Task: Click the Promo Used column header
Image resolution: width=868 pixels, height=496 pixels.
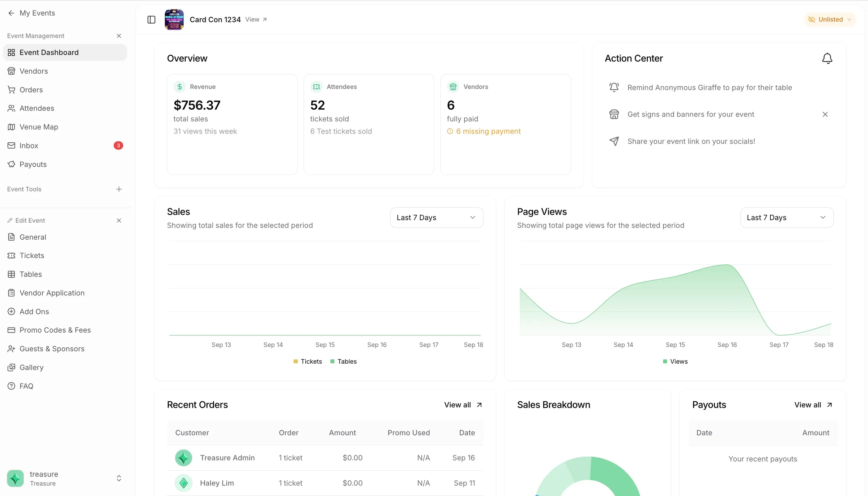Action: [x=409, y=433]
